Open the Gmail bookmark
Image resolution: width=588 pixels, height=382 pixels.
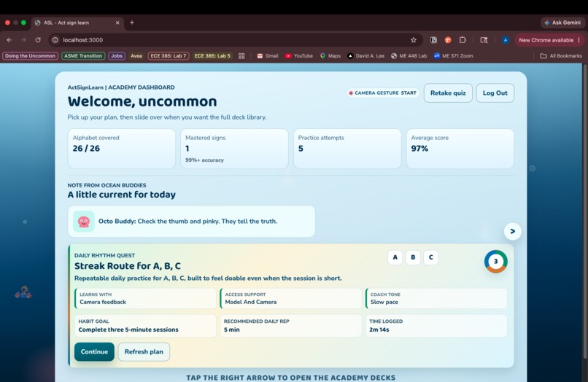point(268,56)
